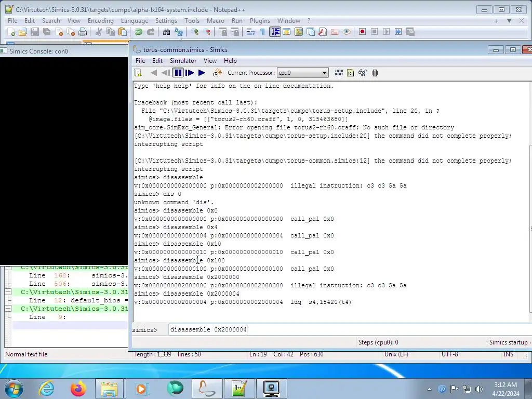Open the Windows Start button
Image resolution: width=532 pixels, height=399 pixels.
tap(14, 389)
